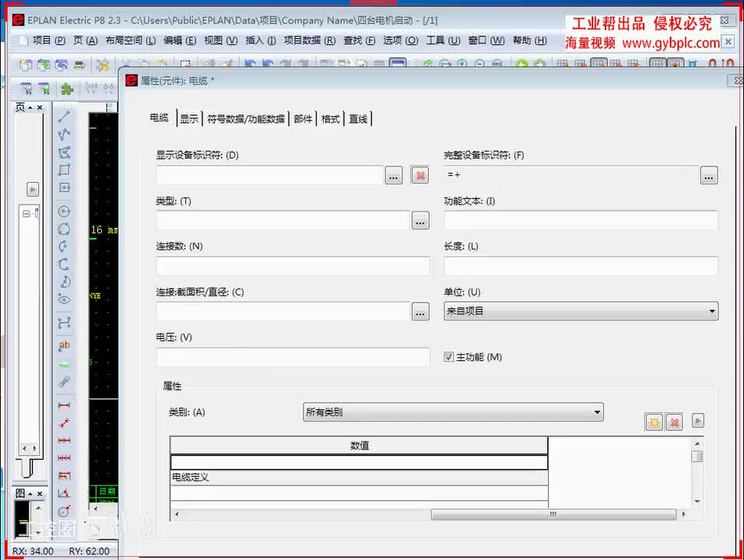Click the new property star icon
This screenshot has width=744, height=560.
click(654, 422)
